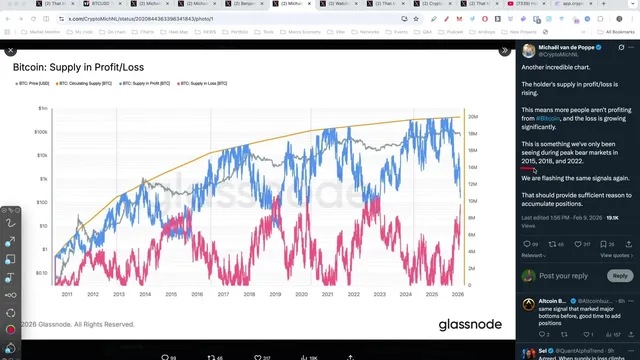Like the Altcoin B... reply
Image resolution: width=640 pixels, height=360 pixels.
coord(586,334)
